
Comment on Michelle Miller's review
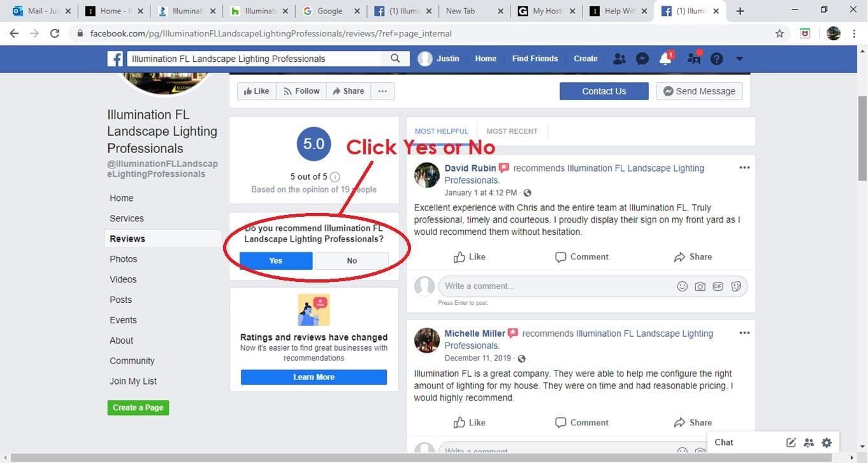point(582,423)
